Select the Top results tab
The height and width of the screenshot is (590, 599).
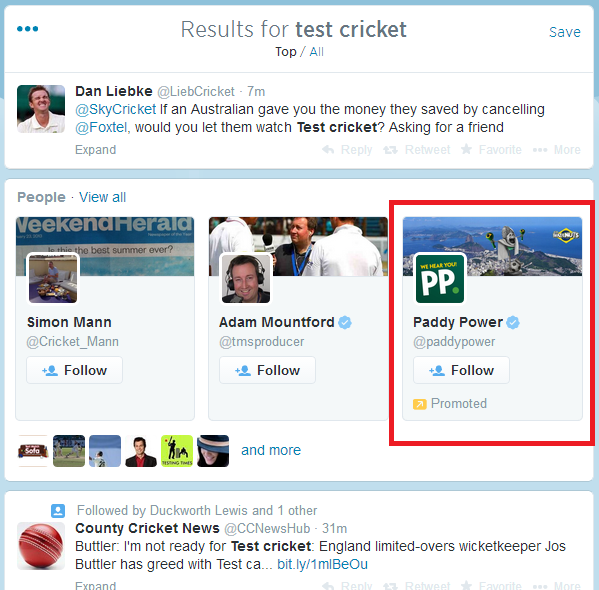click(x=286, y=52)
